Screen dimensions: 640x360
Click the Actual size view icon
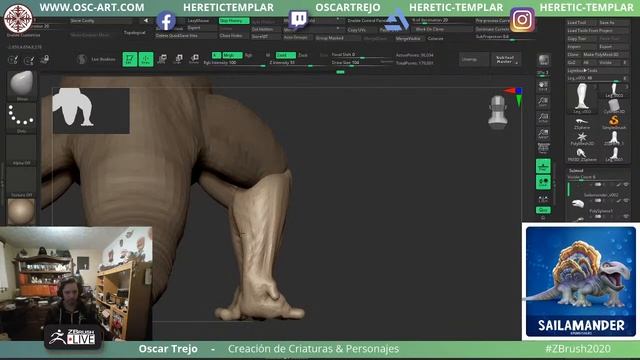543,118
